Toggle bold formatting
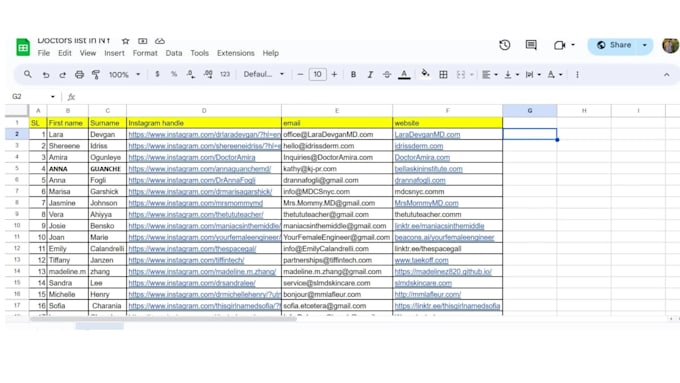This screenshot has height=383, width=680. pyautogui.click(x=353, y=75)
